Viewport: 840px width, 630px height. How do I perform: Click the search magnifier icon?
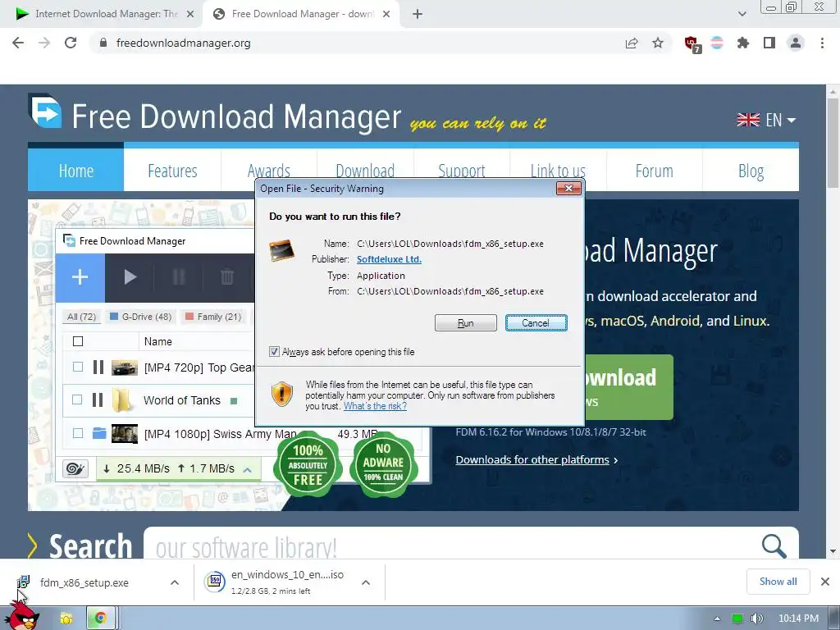774,546
